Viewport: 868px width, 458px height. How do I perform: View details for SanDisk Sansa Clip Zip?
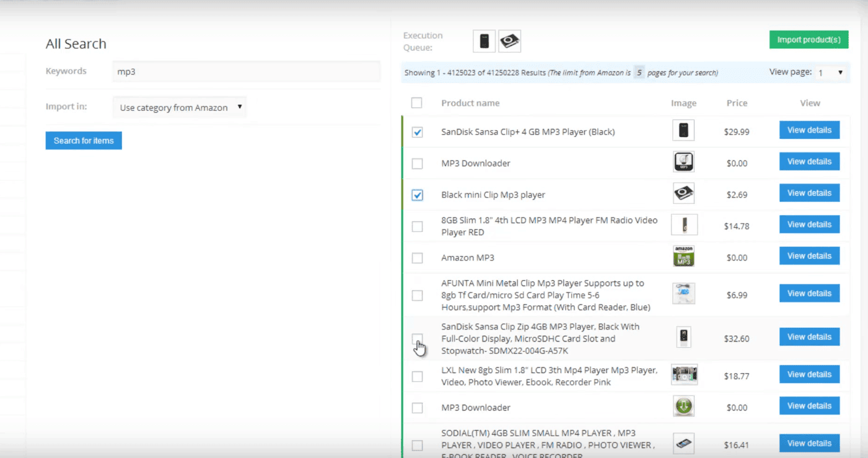[809, 337]
